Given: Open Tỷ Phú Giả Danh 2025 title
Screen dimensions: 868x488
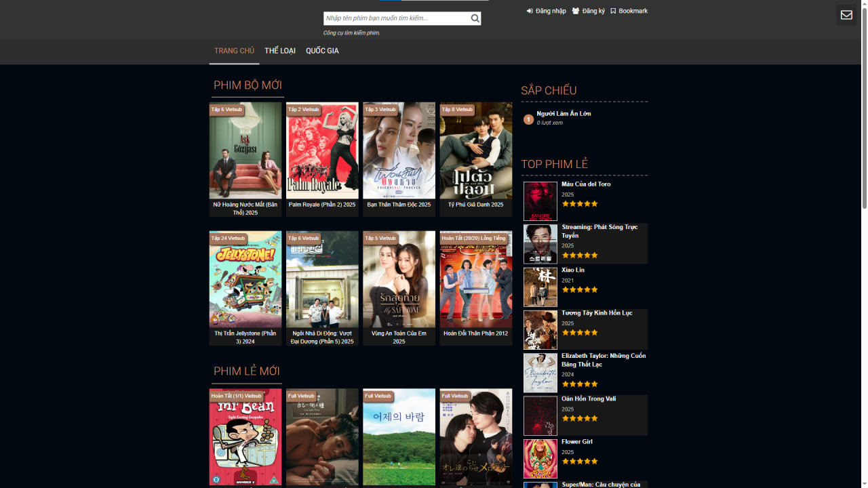Looking at the screenshot, I should tap(476, 204).
